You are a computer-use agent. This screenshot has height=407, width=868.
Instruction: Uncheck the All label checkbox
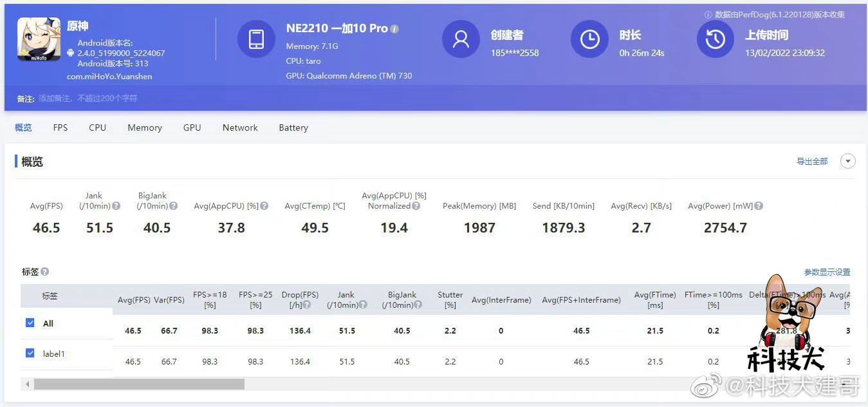pos(30,323)
